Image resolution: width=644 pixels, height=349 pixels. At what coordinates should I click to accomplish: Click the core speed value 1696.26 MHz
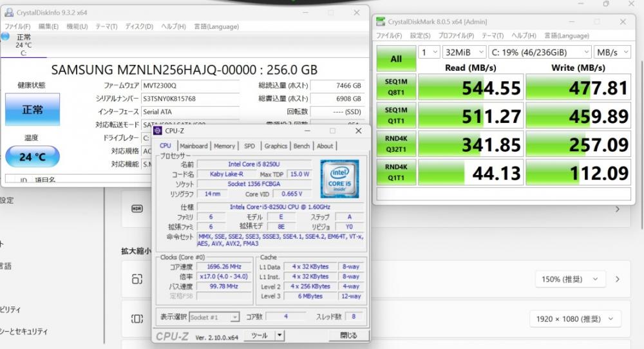224,267
